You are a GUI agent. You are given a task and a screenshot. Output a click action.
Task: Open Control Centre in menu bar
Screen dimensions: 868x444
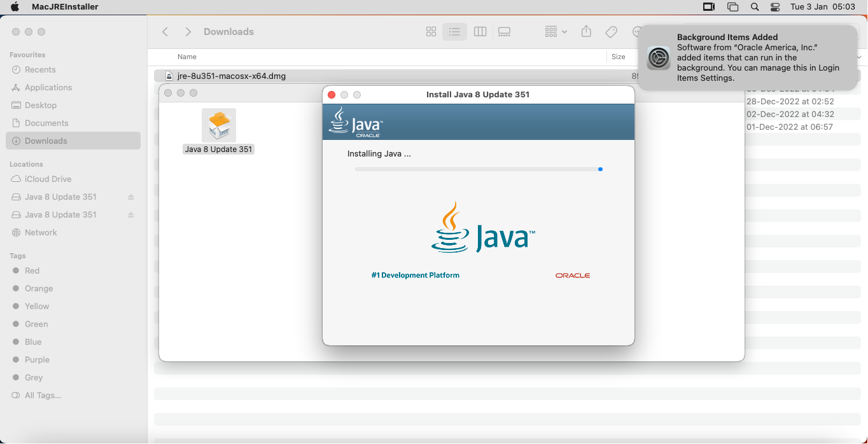[775, 7]
